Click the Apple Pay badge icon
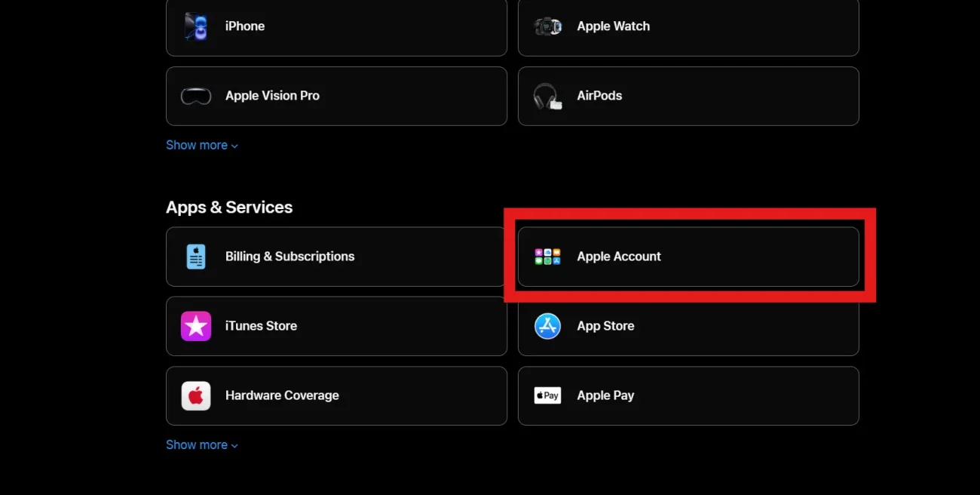The height and width of the screenshot is (495, 980). click(547, 395)
